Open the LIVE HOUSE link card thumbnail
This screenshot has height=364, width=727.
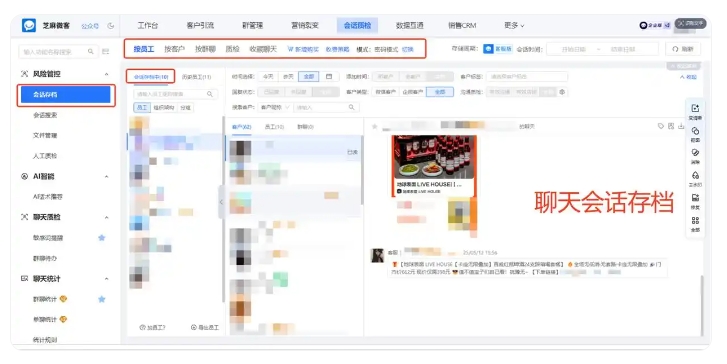click(434, 166)
